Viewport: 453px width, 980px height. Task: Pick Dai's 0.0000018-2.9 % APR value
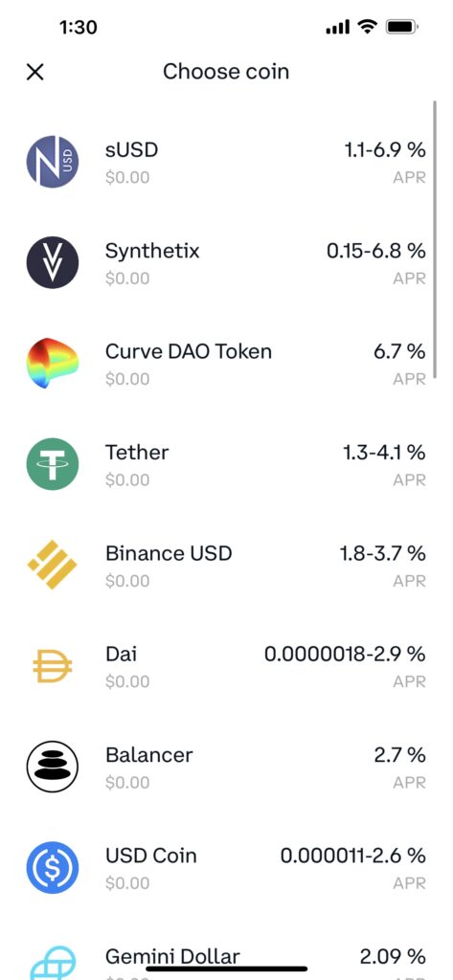point(345,655)
